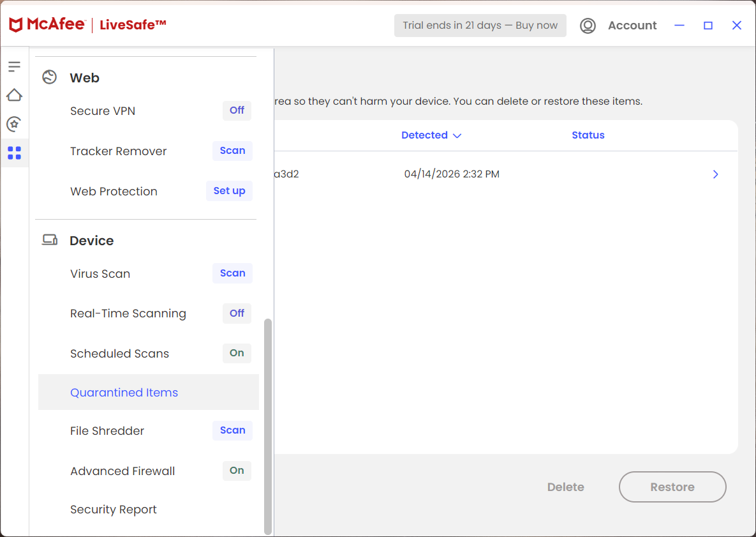Viewport: 756px width, 537px height.
Task: Click the Restore button
Action: click(672, 487)
